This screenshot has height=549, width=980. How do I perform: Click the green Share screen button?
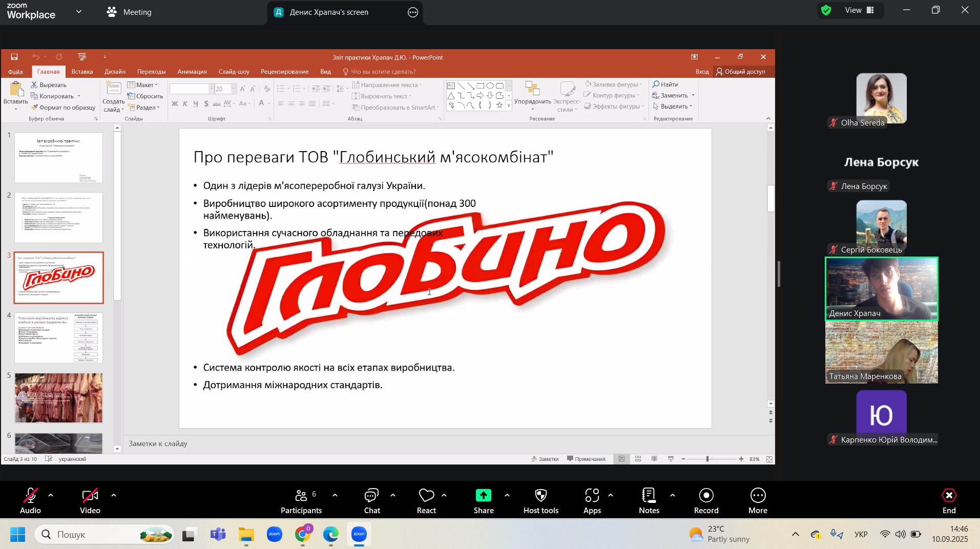click(x=484, y=495)
